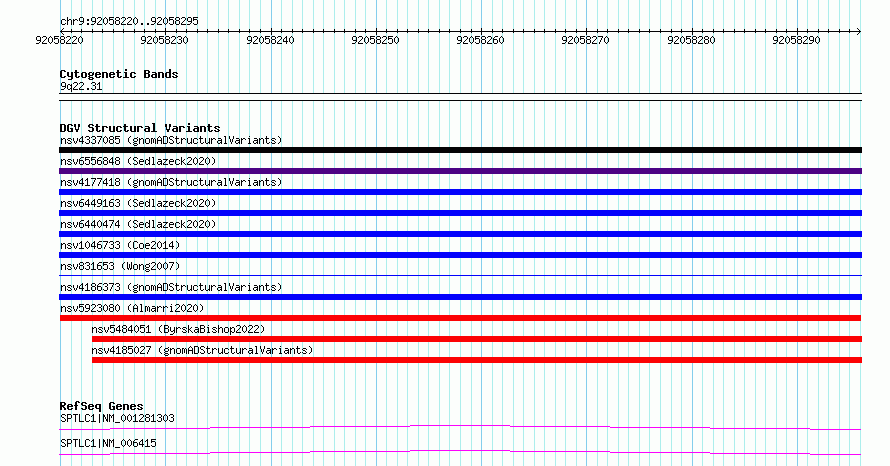The height and width of the screenshot is (466, 890).
Task: Click the red nsv4185027 variant bar
Action: 477,360
